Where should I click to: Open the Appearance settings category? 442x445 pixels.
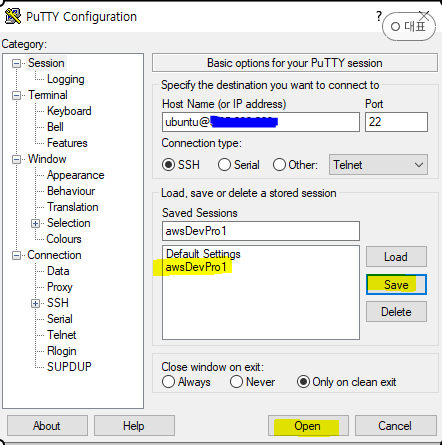tap(75, 175)
